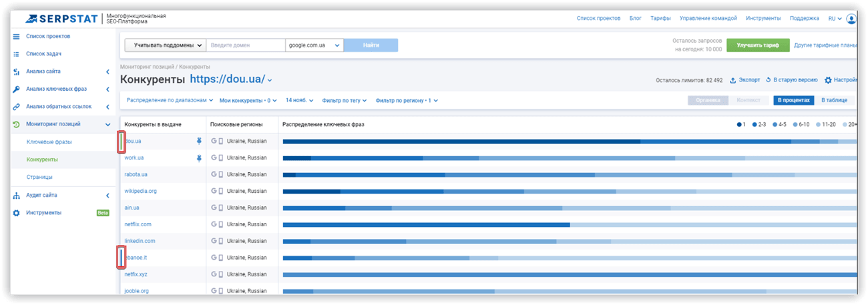Click the Найти search button

click(x=371, y=45)
